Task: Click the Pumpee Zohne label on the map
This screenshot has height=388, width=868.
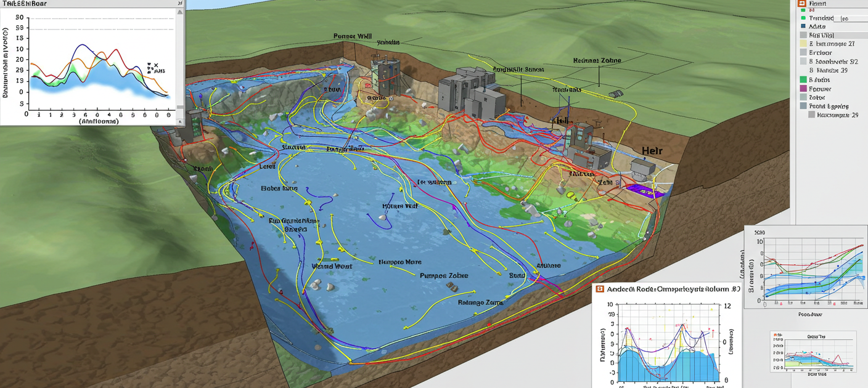Action: click(443, 276)
